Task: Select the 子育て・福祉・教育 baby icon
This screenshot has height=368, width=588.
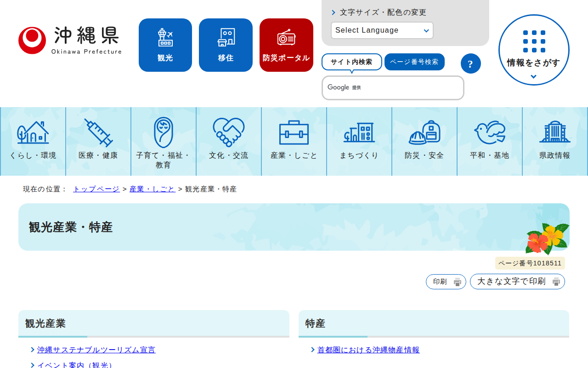Action: pos(164,132)
